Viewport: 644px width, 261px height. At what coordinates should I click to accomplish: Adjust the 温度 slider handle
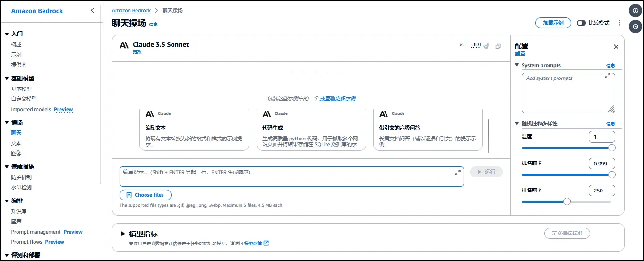pos(612,148)
